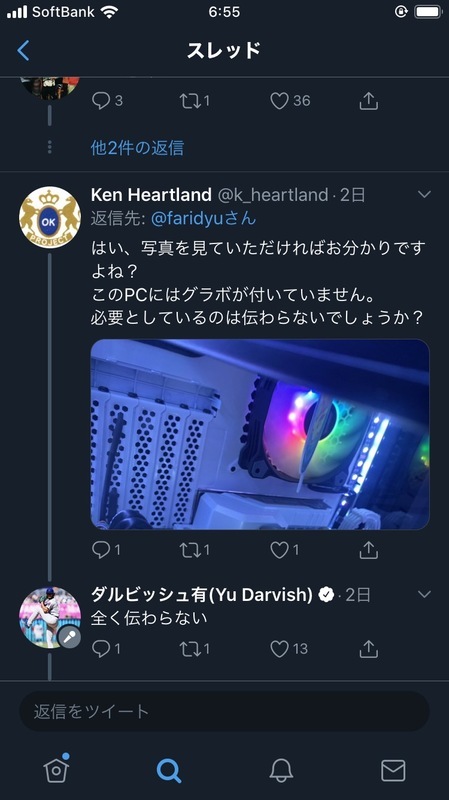Open Home tab in bottom navigation
This screenshot has width=449, height=800.
click(56, 768)
